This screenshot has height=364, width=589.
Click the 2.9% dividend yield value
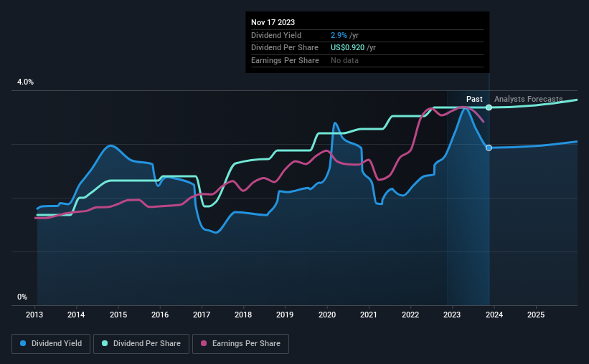point(339,35)
